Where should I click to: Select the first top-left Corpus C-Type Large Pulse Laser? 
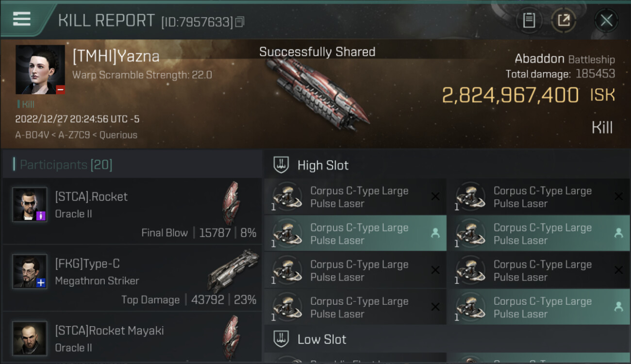coord(355,197)
